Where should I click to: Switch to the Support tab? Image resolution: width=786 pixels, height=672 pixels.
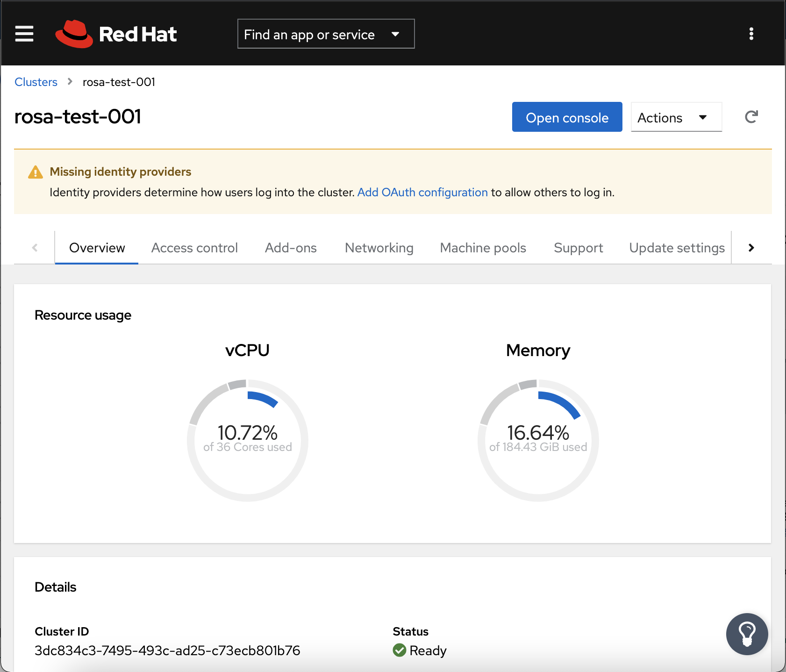579,248
